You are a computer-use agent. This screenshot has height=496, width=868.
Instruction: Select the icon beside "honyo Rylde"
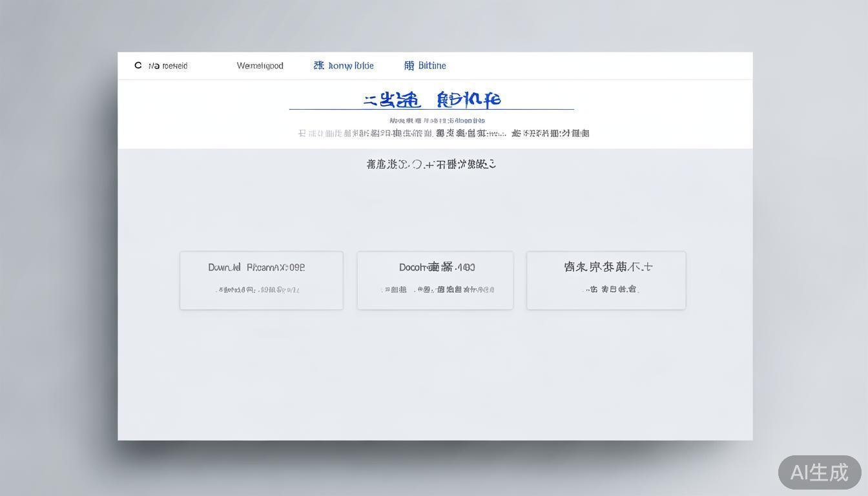(317, 65)
